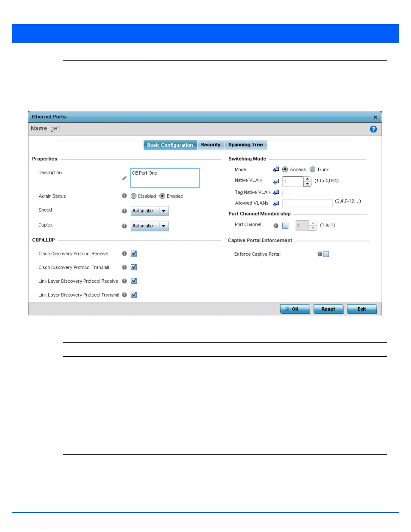Screen dimensions: 411x532
Task: Uncheck Link Layer Discovery Protocol Transmit
Action: (134, 295)
